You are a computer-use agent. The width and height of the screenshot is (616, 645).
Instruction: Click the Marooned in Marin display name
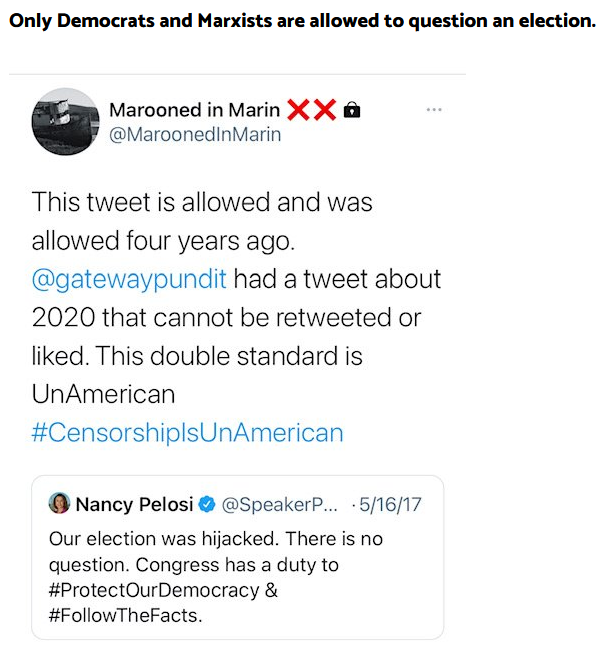pos(195,110)
